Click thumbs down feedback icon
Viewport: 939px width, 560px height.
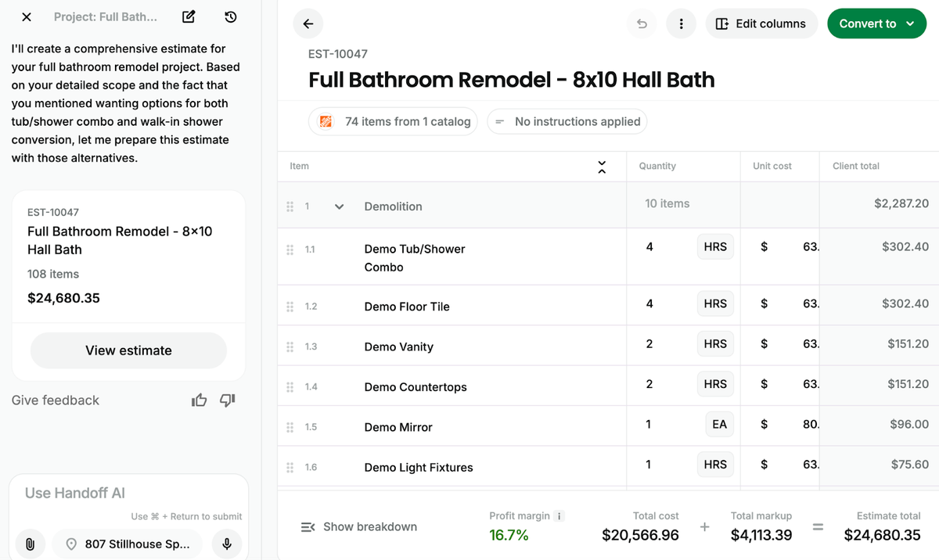click(228, 400)
